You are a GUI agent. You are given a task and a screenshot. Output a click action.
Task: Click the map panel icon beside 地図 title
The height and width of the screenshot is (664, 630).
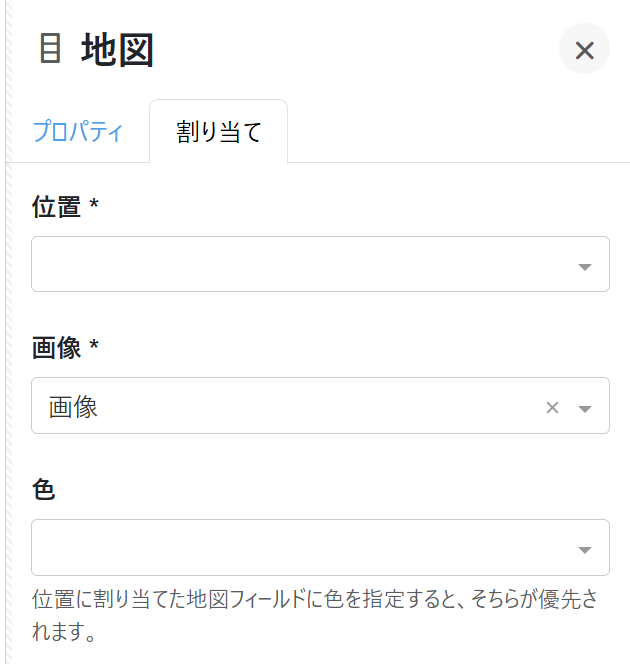[x=49, y=48]
